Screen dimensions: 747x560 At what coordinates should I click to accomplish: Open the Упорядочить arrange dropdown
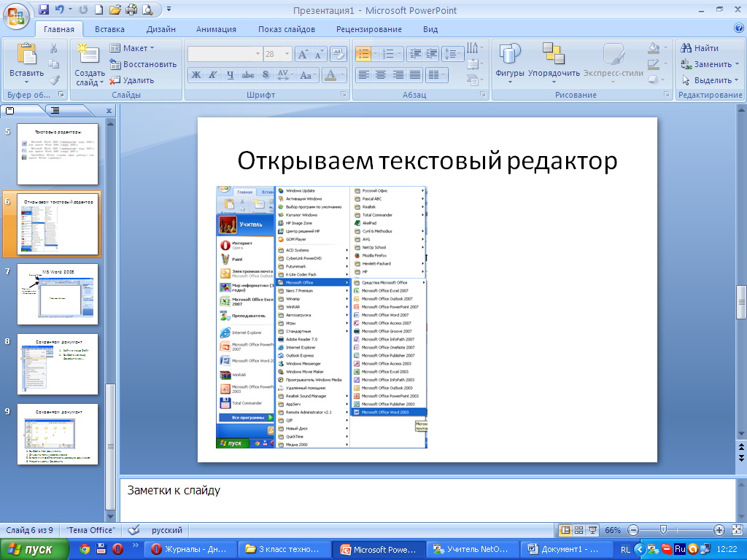[554, 64]
